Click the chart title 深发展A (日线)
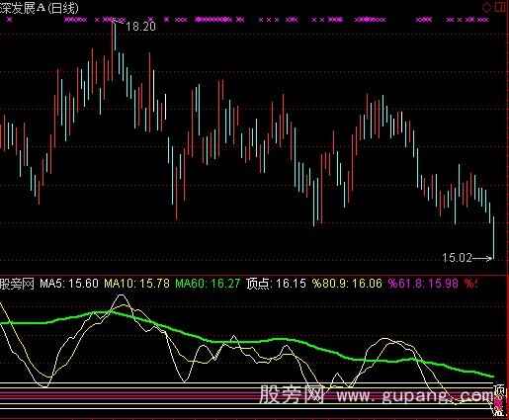The width and height of the screenshot is (509, 420). [39, 8]
